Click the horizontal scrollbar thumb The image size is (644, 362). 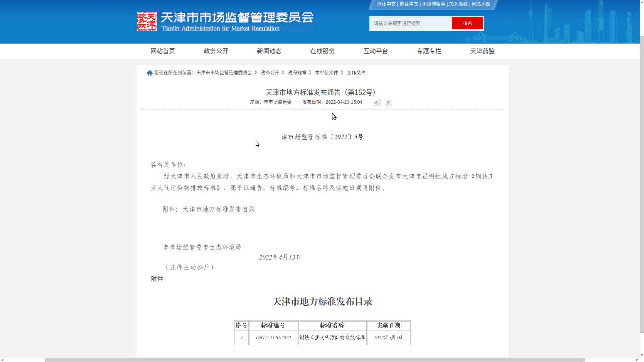pyautogui.click(x=314, y=360)
